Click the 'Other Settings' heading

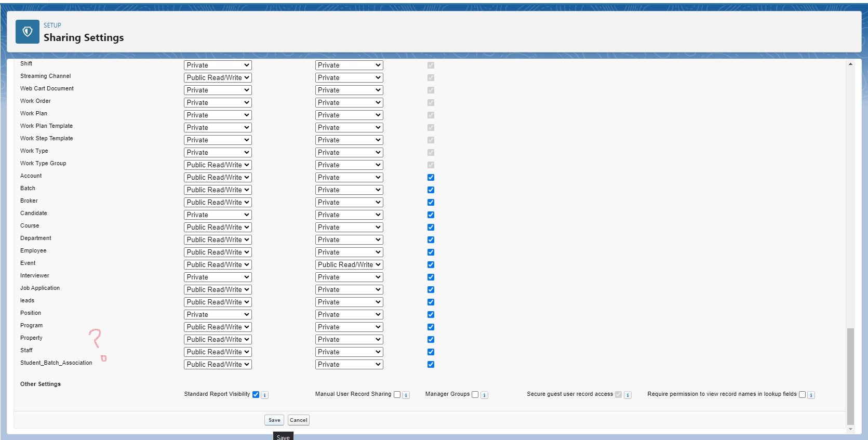(x=41, y=384)
